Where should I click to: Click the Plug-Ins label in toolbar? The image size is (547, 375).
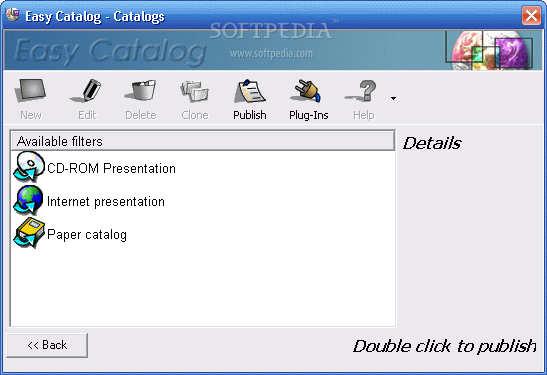tap(309, 115)
